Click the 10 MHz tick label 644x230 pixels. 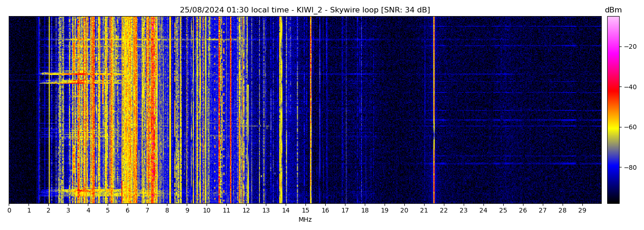(207, 211)
